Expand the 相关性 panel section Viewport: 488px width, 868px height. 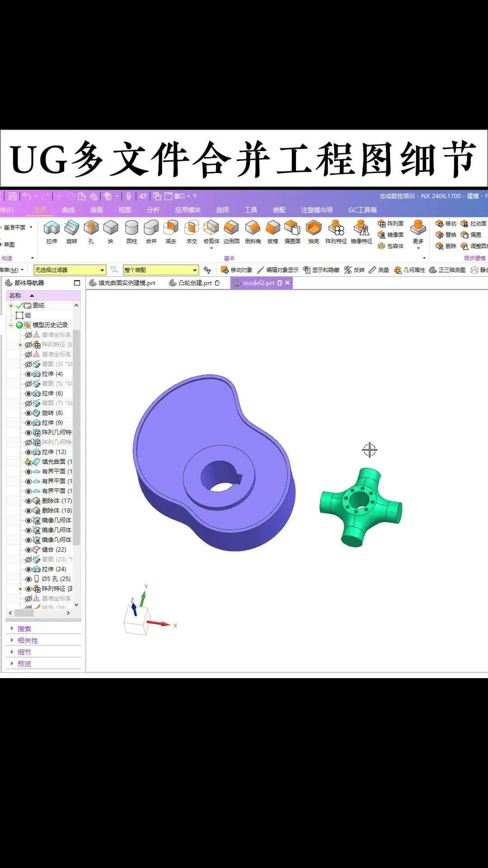pyautogui.click(x=28, y=640)
